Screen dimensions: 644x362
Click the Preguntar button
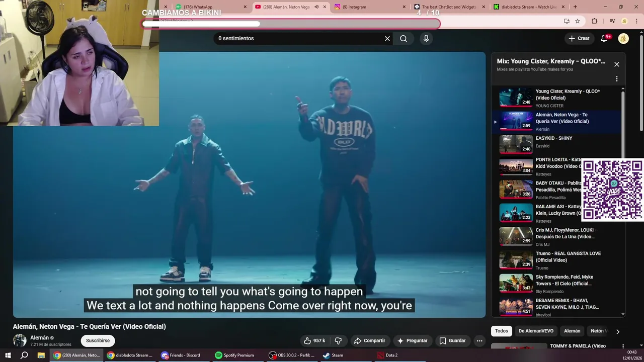[x=413, y=341]
